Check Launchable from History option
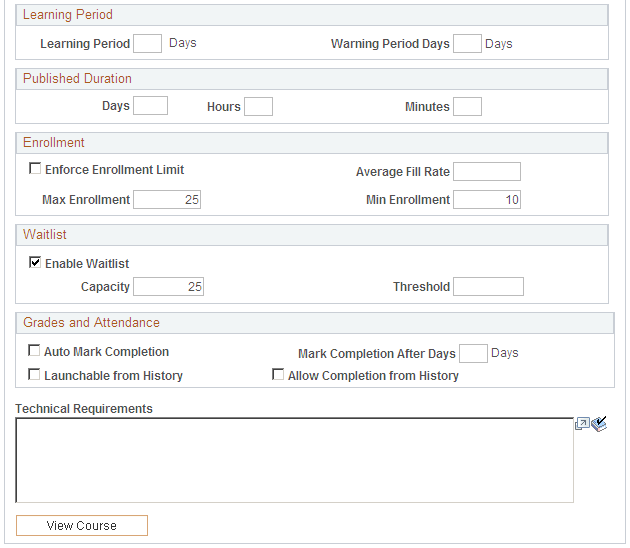 34,374
